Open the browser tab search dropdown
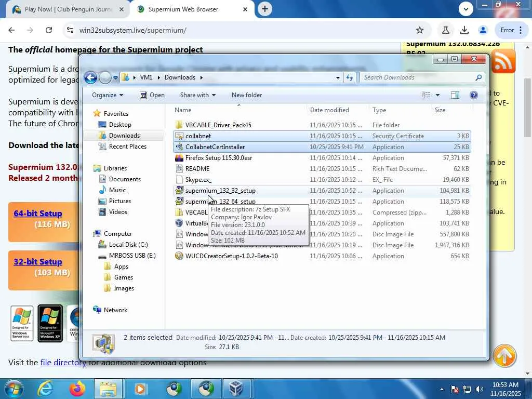This screenshot has height=399, width=532. [x=466, y=9]
